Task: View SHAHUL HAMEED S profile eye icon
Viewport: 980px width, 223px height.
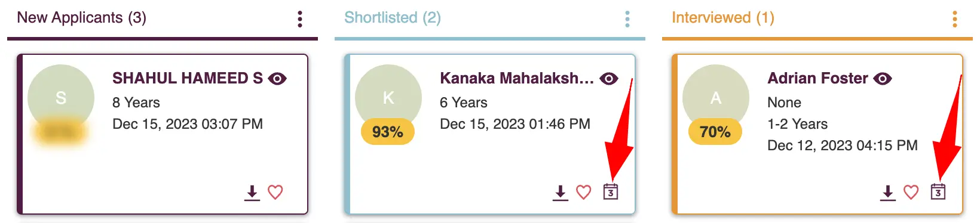Action: coord(277,79)
